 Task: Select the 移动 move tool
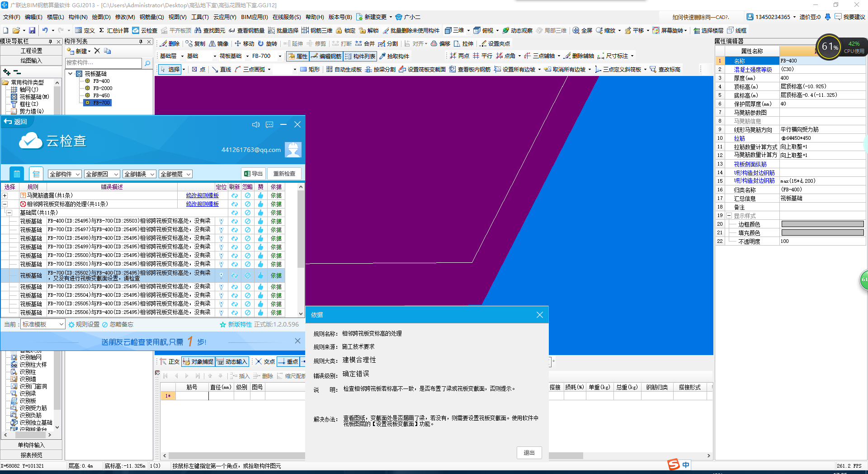coord(244,43)
